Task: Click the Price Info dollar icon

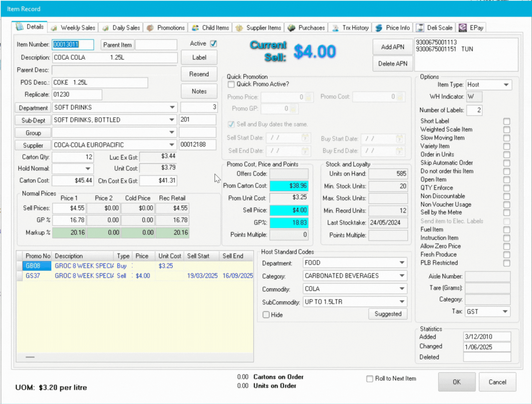Action: pos(379,28)
